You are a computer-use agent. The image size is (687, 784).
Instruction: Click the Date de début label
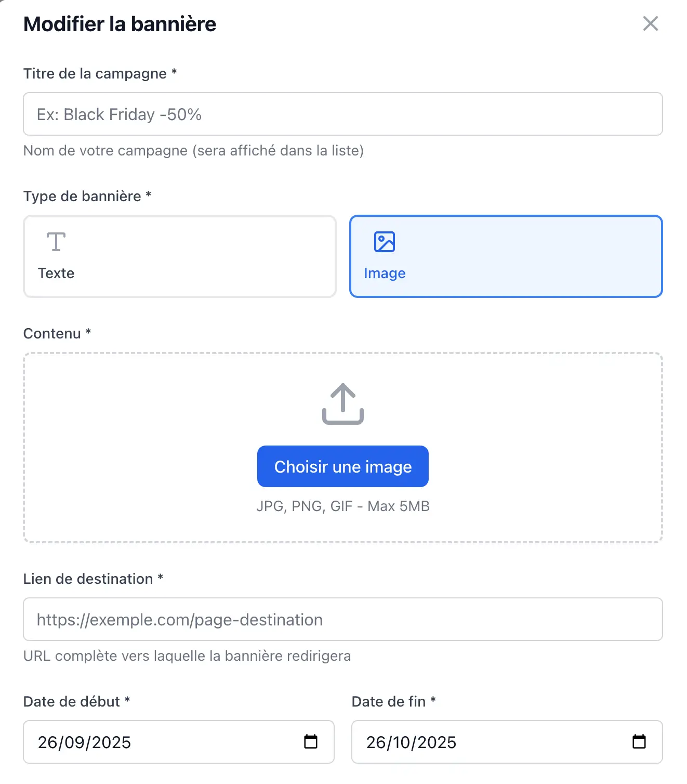click(x=72, y=701)
